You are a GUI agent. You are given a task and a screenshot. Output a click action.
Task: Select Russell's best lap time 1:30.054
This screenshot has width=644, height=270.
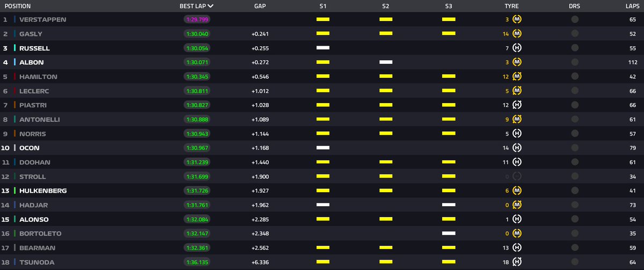(x=197, y=48)
